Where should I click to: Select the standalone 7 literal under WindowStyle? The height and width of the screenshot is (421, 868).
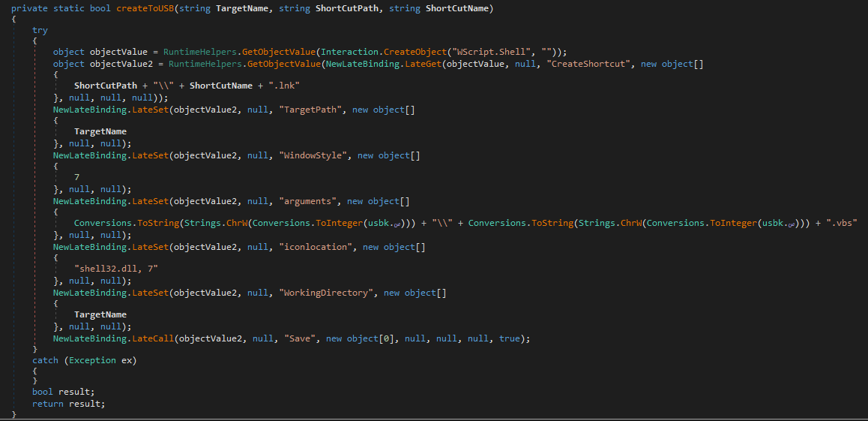77,178
